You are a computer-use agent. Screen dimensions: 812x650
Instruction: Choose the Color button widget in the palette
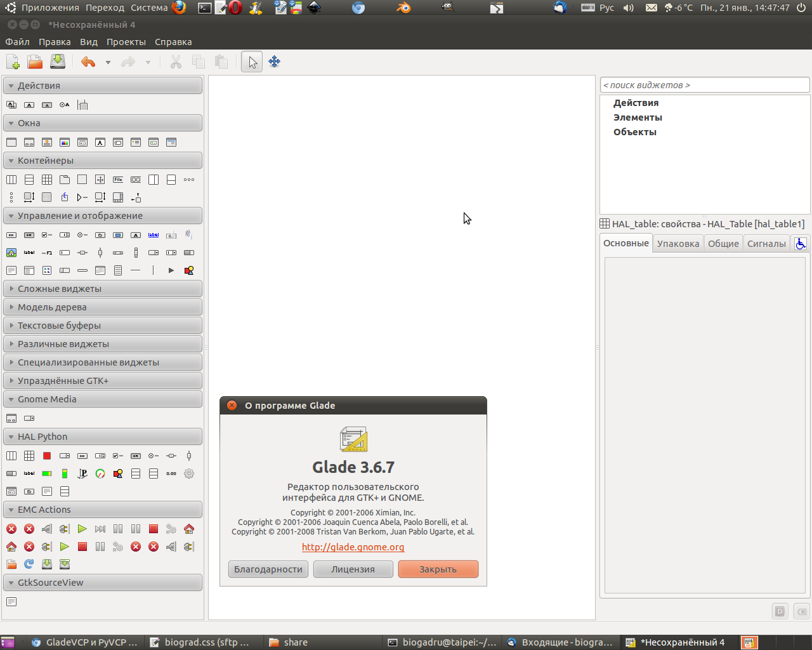click(118, 235)
